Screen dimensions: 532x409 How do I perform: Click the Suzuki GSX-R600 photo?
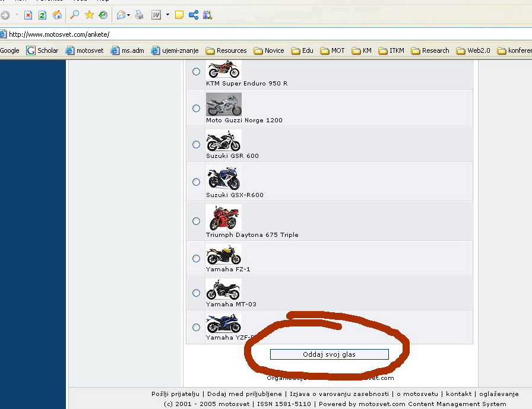point(224,179)
